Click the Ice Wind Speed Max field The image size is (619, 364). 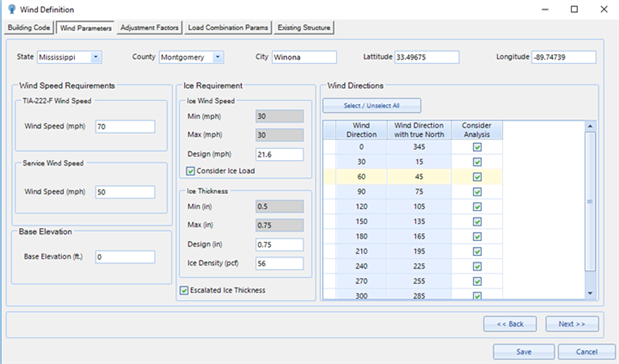pos(279,135)
